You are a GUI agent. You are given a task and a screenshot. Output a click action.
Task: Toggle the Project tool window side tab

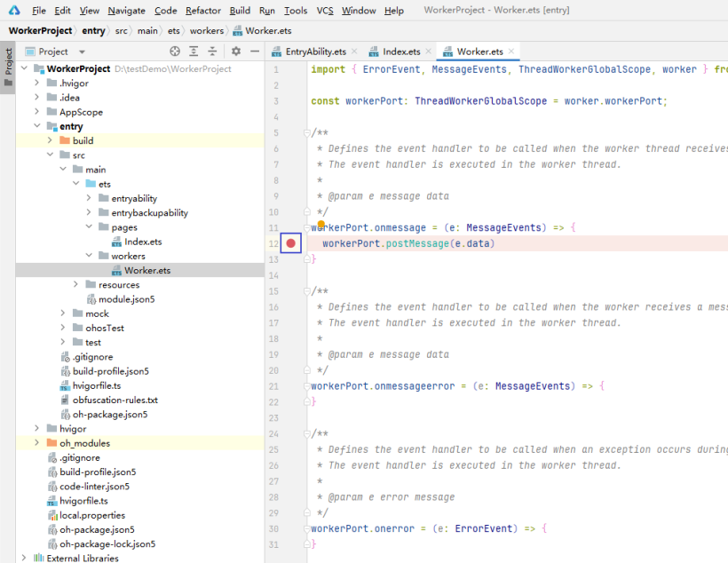coord(8,69)
